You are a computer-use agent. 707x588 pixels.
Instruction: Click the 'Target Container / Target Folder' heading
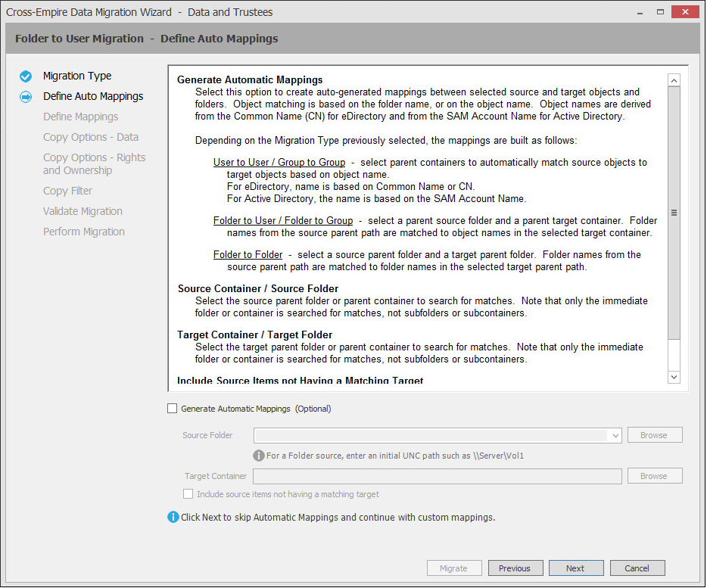[x=255, y=335]
